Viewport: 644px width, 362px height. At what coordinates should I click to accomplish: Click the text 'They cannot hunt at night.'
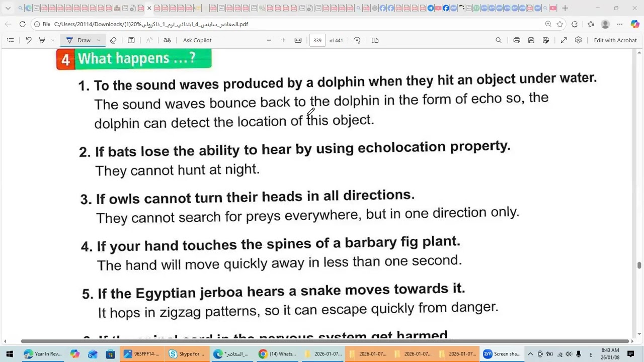coord(177,170)
